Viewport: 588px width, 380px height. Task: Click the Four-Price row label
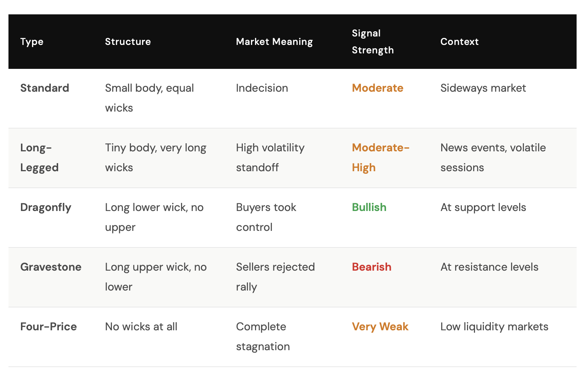pyautogui.click(x=49, y=327)
